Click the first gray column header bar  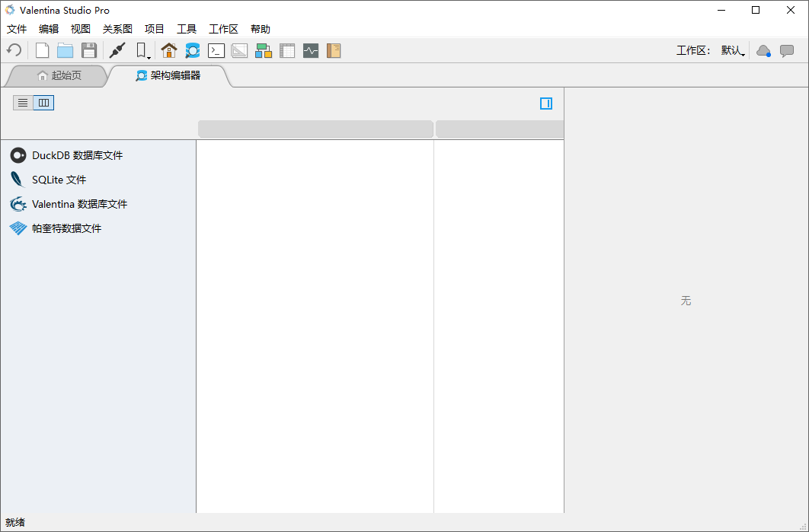(315, 129)
